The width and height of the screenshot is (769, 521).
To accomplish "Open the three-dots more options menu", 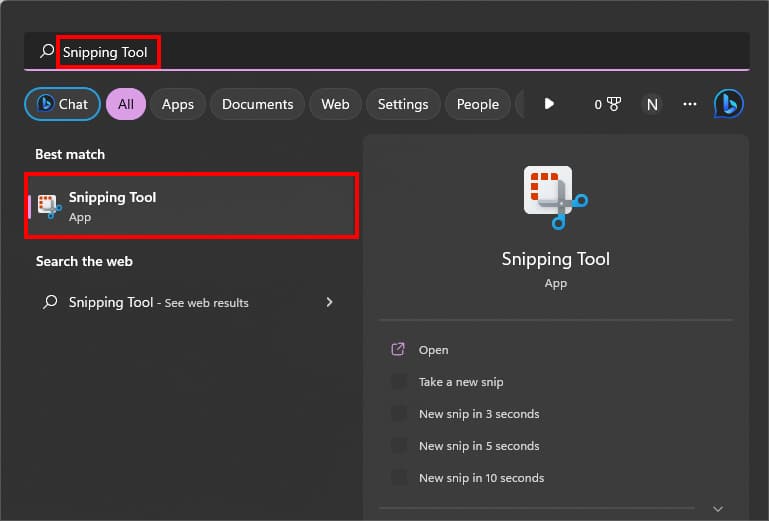I will (x=690, y=104).
